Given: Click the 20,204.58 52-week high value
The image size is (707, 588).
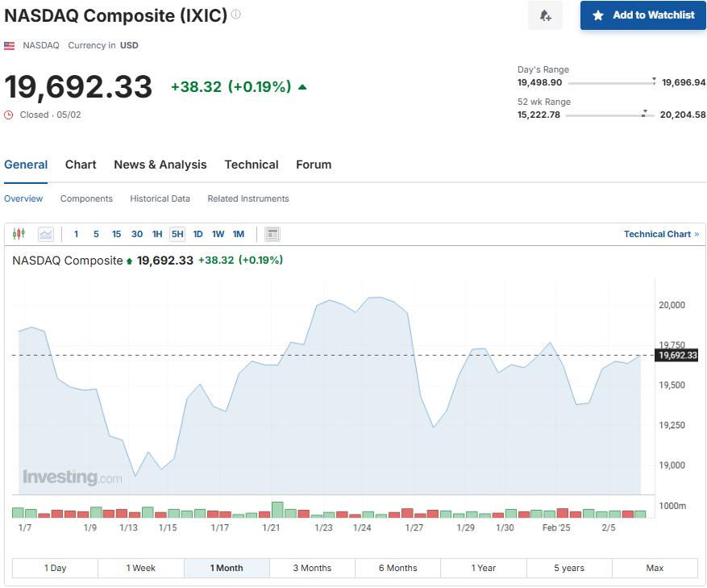Looking at the screenshot, I should pyautogui.click(x=683, y=115).
